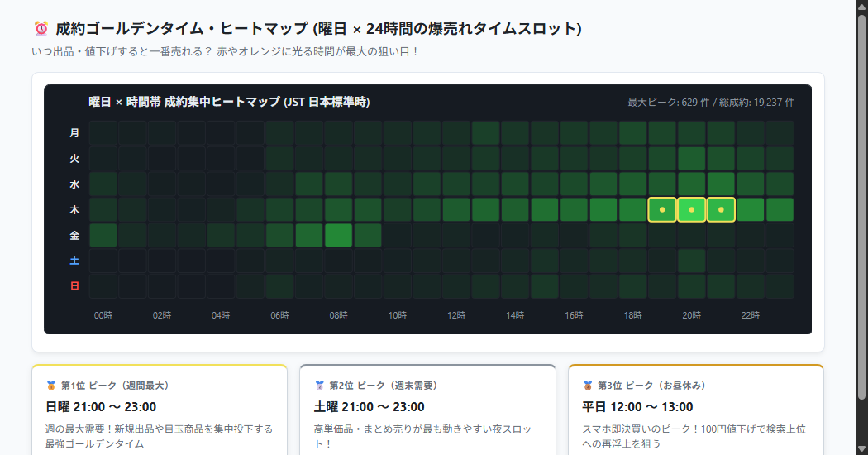This screenshot has height=455, width=868.
Task: Click the scrollbar down arrow
Action: point(861,449)
